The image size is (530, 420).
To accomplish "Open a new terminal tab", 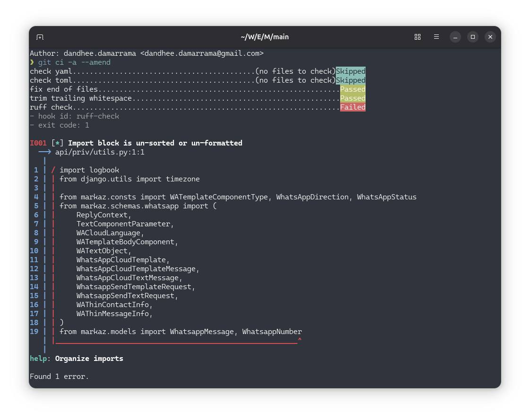I will coord(40,37).
